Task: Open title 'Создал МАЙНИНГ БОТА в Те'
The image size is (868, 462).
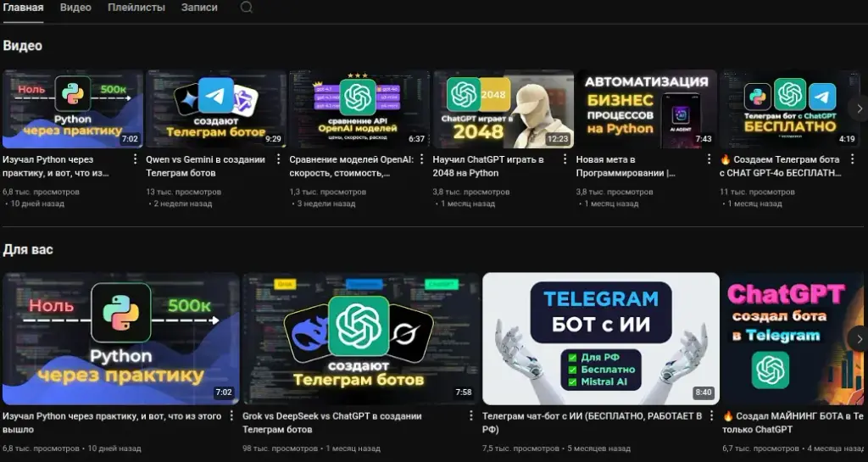Action: coord(793,423)
